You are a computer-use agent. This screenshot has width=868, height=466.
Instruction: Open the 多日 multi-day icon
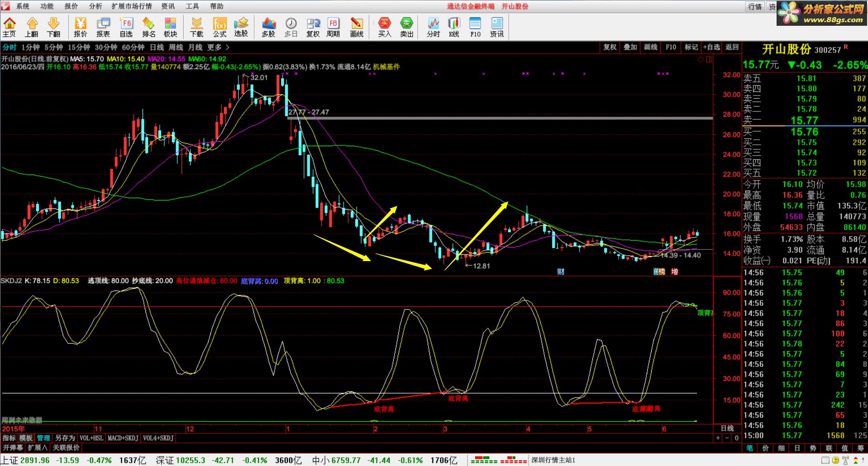291,27
